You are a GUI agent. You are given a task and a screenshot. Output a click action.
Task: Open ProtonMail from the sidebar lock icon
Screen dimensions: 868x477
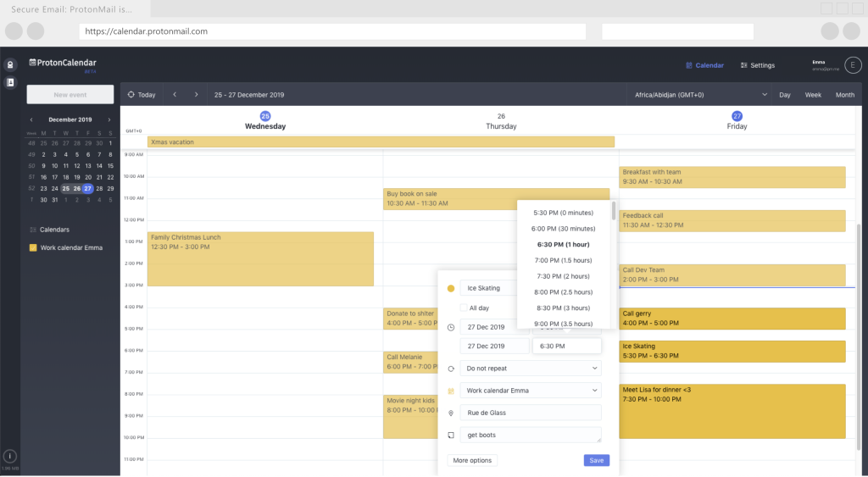pos(10,64)
